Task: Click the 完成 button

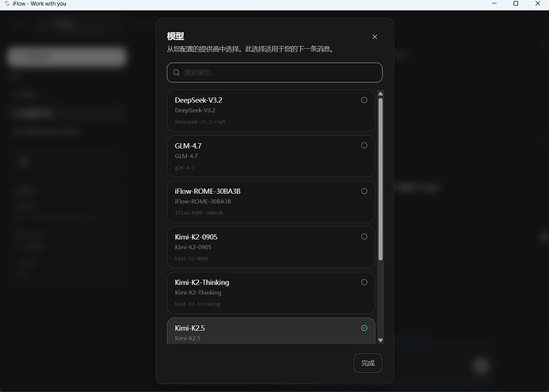Action: click(x=368, y=363)
